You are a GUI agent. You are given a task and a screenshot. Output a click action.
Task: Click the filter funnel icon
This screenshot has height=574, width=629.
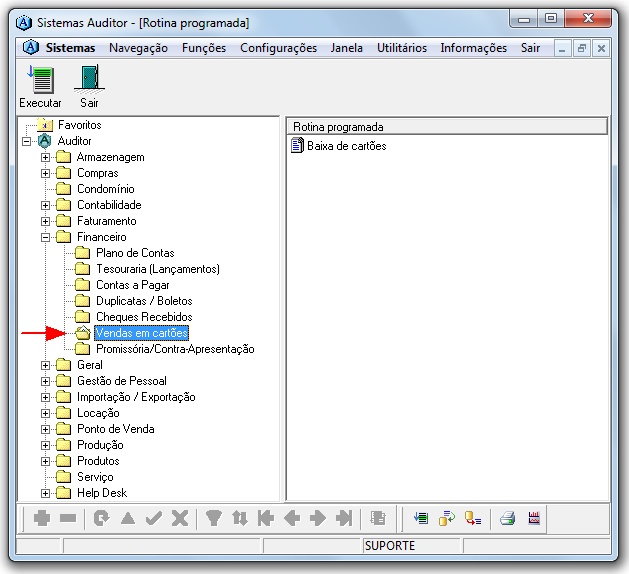coord(213,518)
